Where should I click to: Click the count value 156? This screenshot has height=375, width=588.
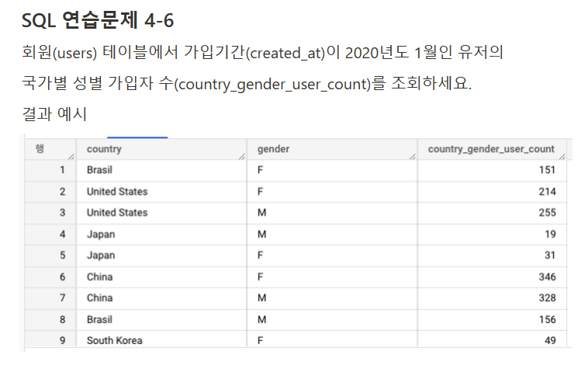click(x=547, y=319)
